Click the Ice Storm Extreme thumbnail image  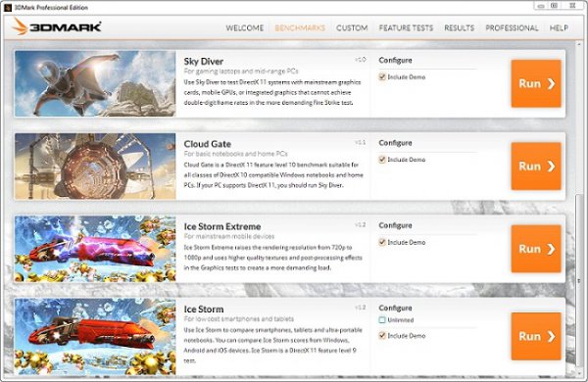[x=95, y=249]
